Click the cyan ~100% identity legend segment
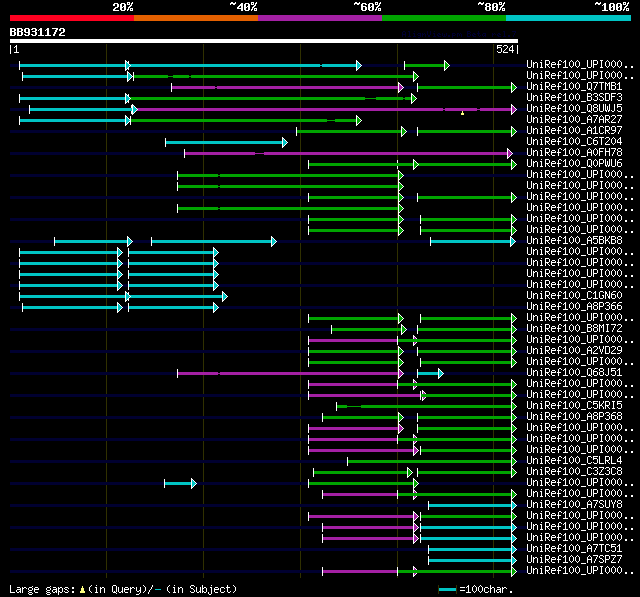Screen dimensions: 640x597 [569, 18]
